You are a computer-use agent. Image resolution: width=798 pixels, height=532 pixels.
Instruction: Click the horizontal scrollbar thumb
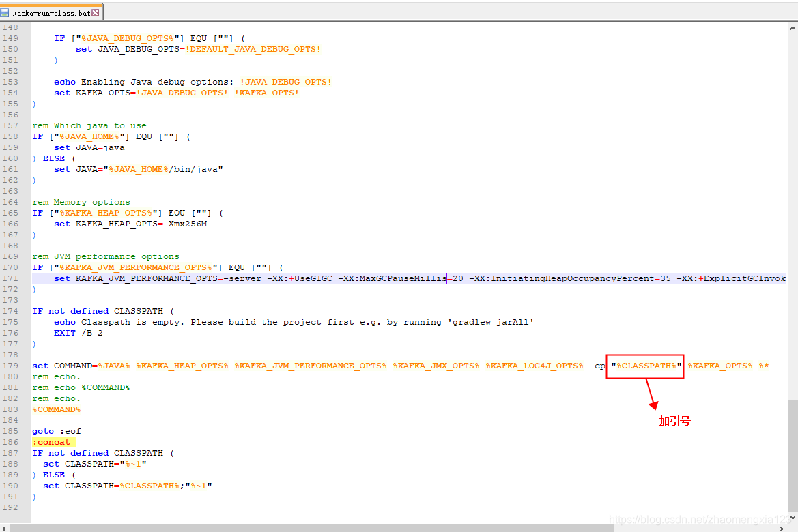tap(311, 529)
